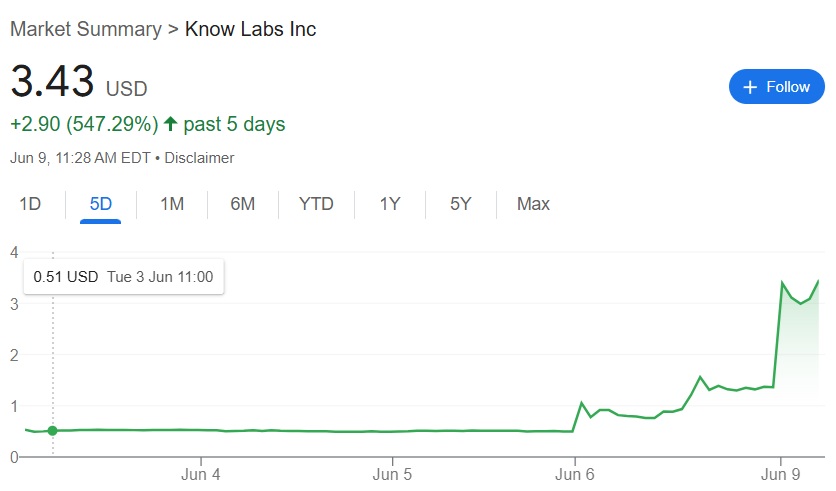This screenshot has width=836, height=491.
Task: Click the chart peak near Jun 9
Action: pos(782,282)
